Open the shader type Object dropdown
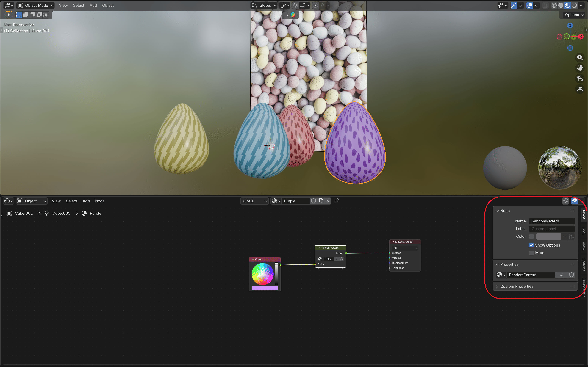Image resolution: width=588 pixels, height=367 pixels. point(32,201)
